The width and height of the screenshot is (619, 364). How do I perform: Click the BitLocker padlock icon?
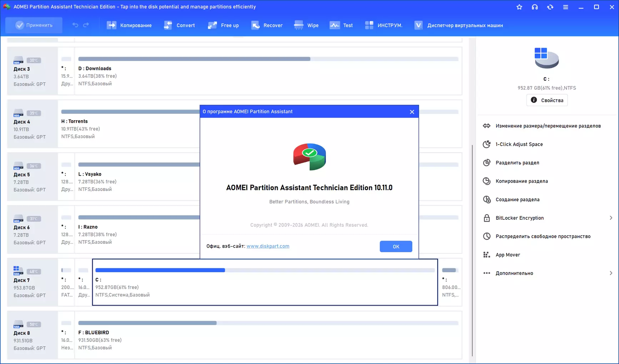click(x=487, y=218)
